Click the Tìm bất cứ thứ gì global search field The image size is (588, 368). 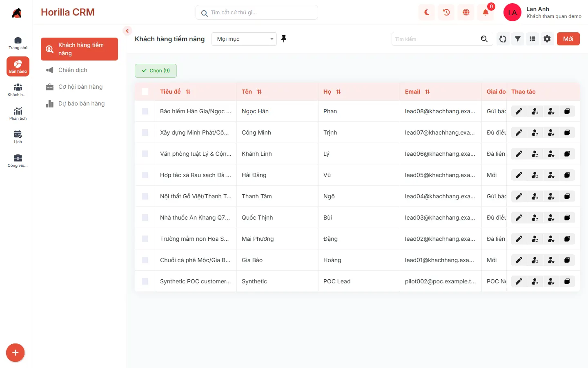[x=257, y=12]
